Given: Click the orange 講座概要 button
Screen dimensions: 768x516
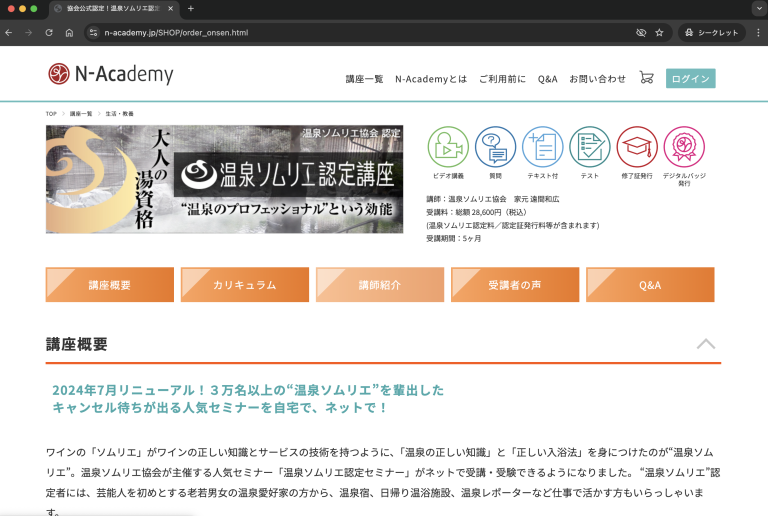Looking at the screenshot, I should click(x=110, y=284).
